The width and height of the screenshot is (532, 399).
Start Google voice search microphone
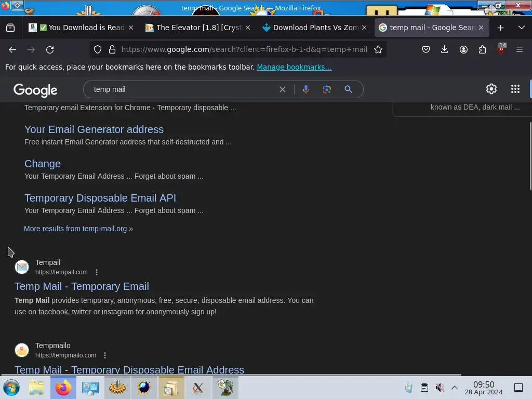tap(305, 89)
